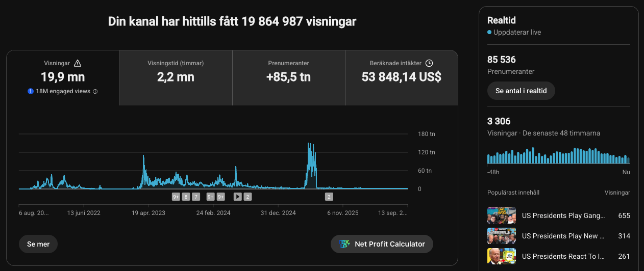The width and height of the screenshot is (644, 271).
Task: Click the US Presidents Play Gang... title
Action: click(563, 215)
